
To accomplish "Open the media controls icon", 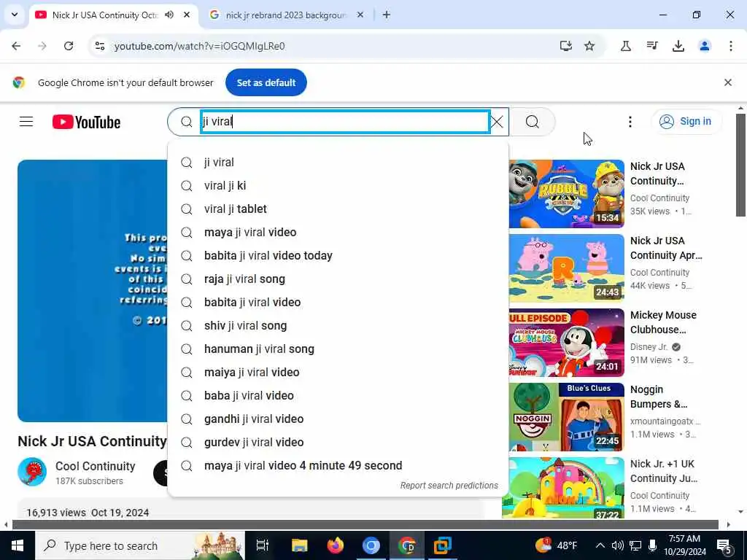I will pyautogui.click(x=651, y=46).
